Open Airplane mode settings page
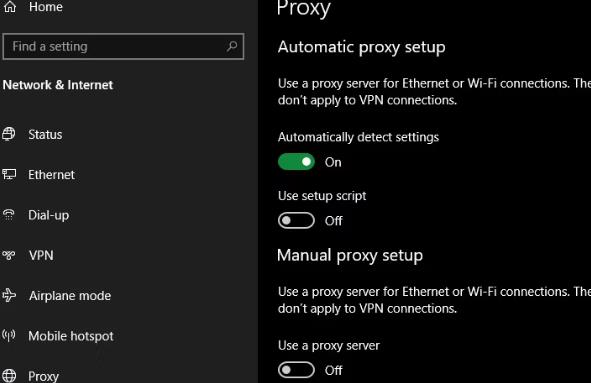Viewport: 591px width, 383px height. pyautogui.click(x=70, y=296)
